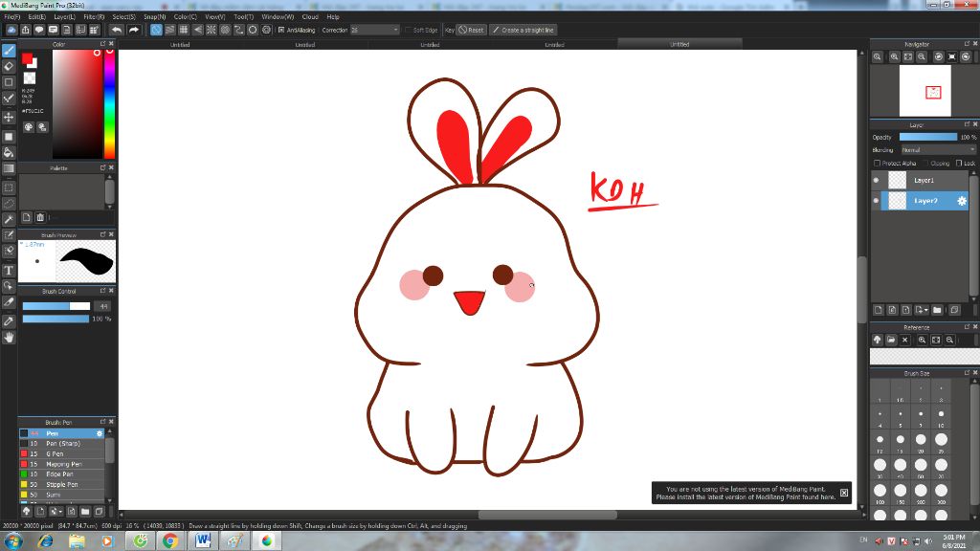Viewport: 980px width, 551px height.
Task: Add a new layer folder
Action: tap(937, 310)
